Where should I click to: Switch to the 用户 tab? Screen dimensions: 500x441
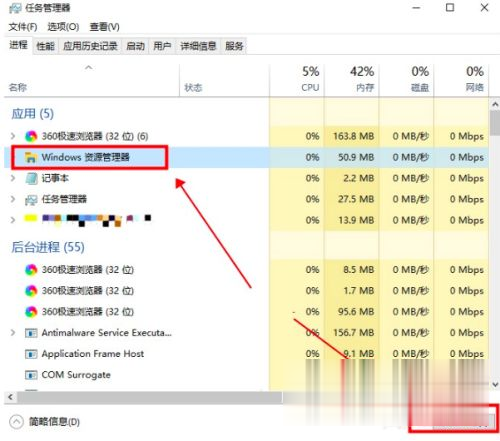162,46
